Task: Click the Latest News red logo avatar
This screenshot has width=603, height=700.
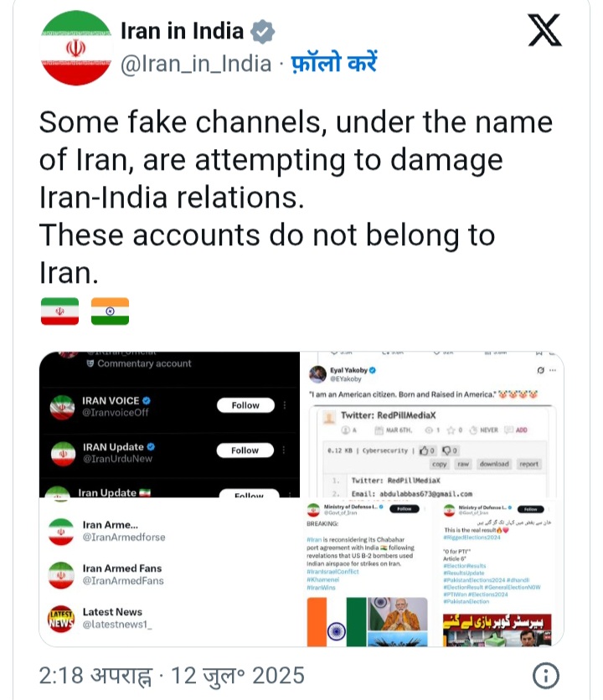Action: tap(61, 619)
